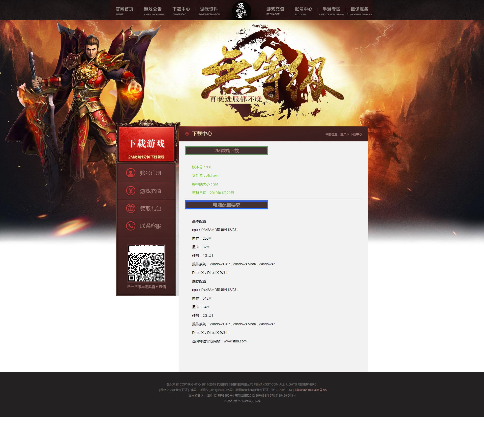Select 游戏充值 RECHARGE in top navigation
484x448 pixels.
pos(275,11)
